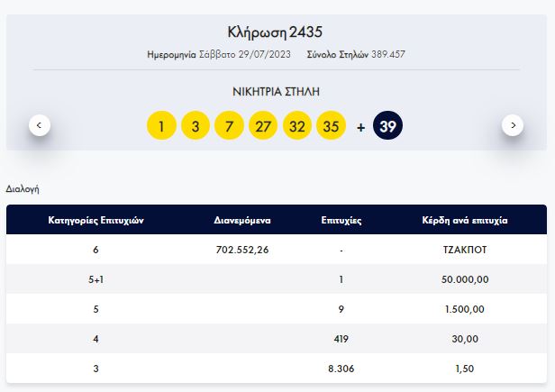
Task: Select yellow winning number ball 3
Action: click(x=196, y=126)
